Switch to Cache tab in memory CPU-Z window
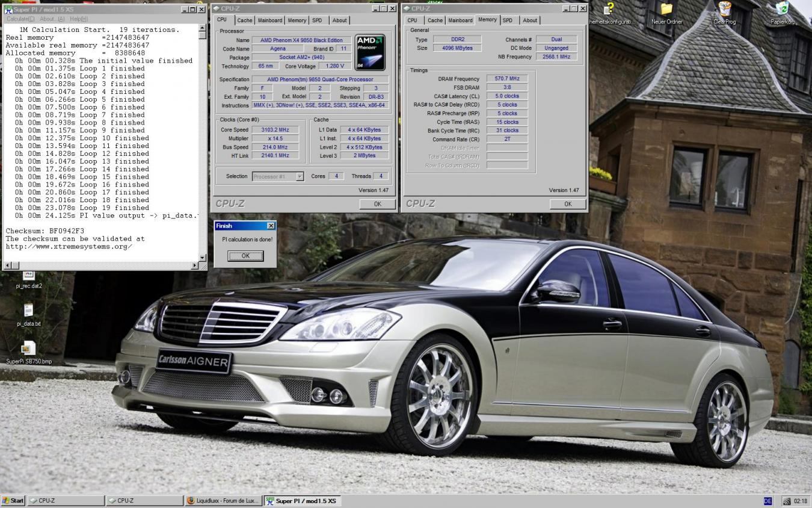Viewport: 812px width, 508px height. click(x=435, y=20)
